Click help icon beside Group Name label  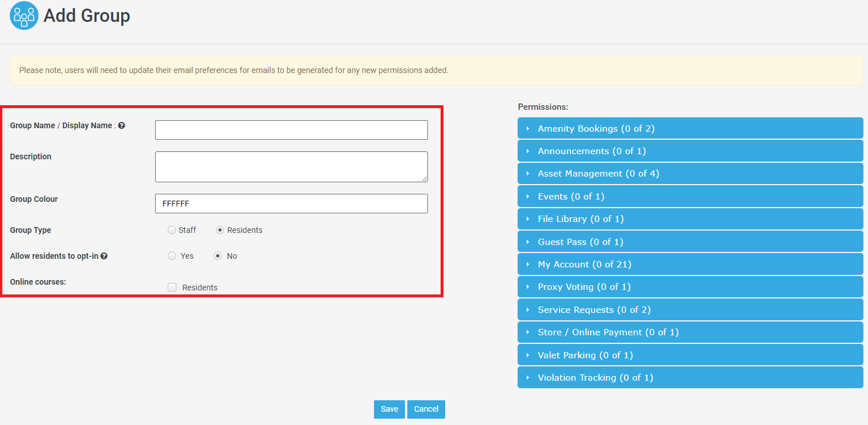121,125
